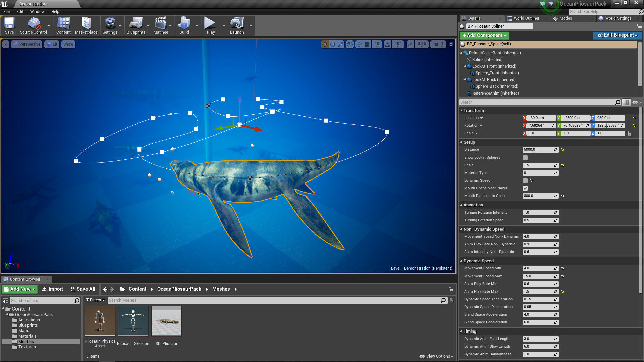Toggle scale snapping in the viewport

(x=411, y=44)
